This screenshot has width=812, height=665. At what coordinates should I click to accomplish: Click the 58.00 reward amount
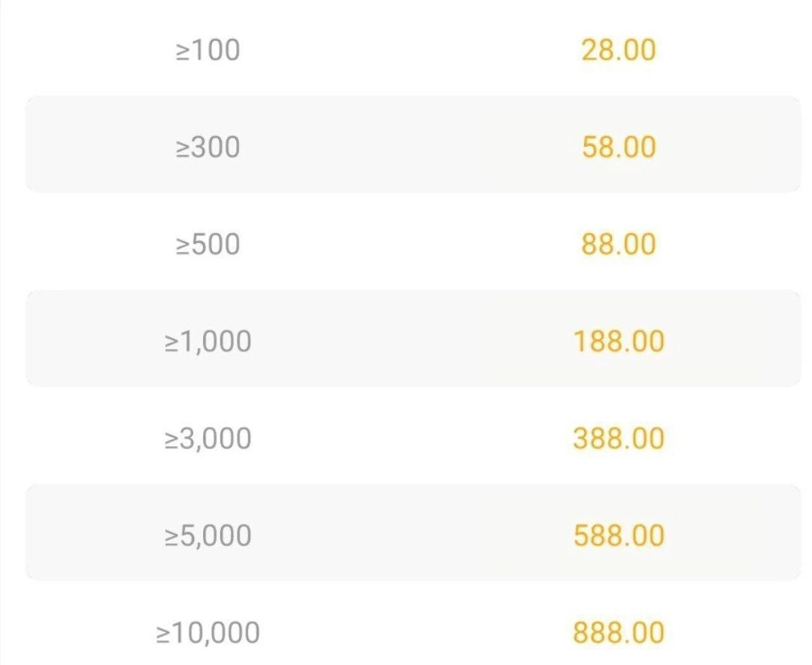click(x=619, y=147)
